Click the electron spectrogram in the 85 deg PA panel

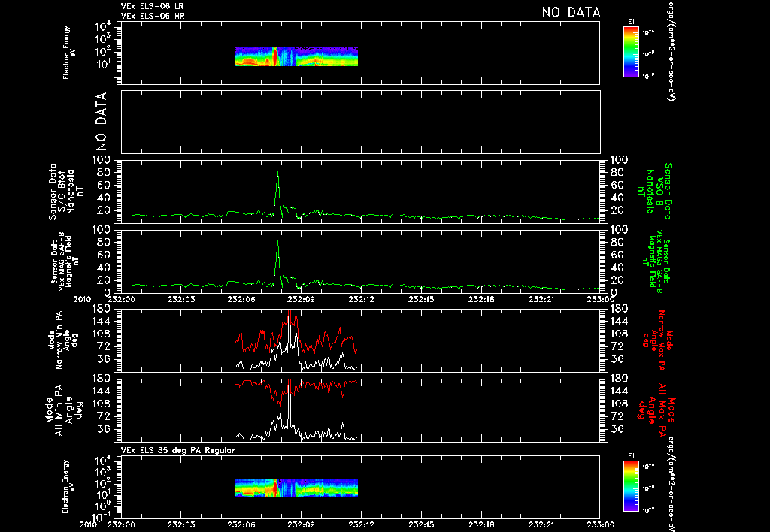(296, 488)
